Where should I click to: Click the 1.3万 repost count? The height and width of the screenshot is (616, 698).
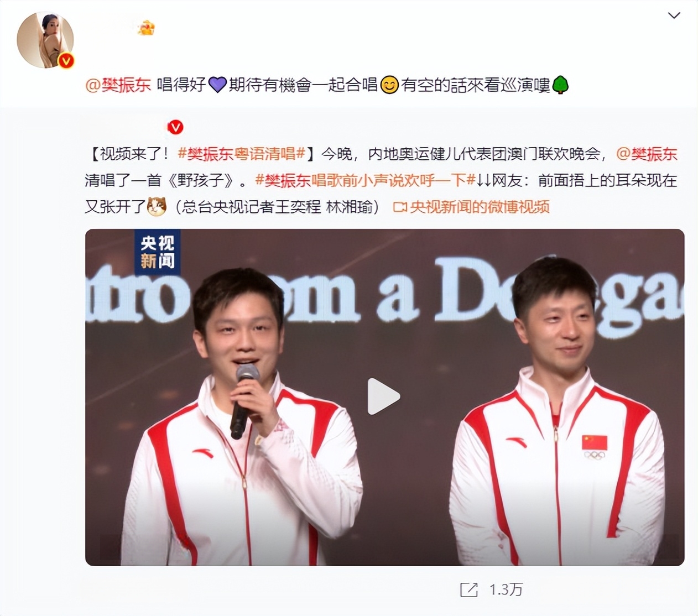click(506, 590)
